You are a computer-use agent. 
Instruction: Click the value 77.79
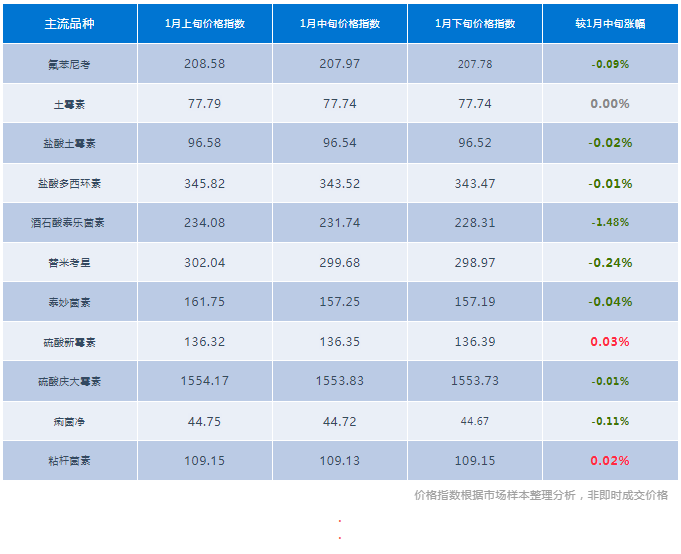(x=205, y=104)
